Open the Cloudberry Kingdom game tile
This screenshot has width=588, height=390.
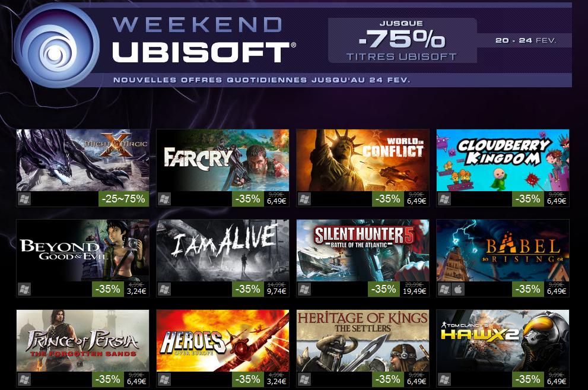[503, 160]
